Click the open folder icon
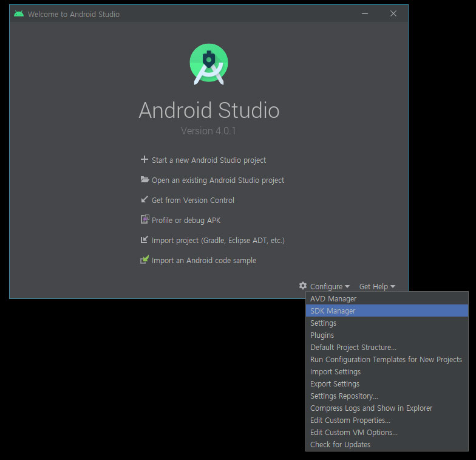Screen dimensions: 476x460 click(144, 180)
